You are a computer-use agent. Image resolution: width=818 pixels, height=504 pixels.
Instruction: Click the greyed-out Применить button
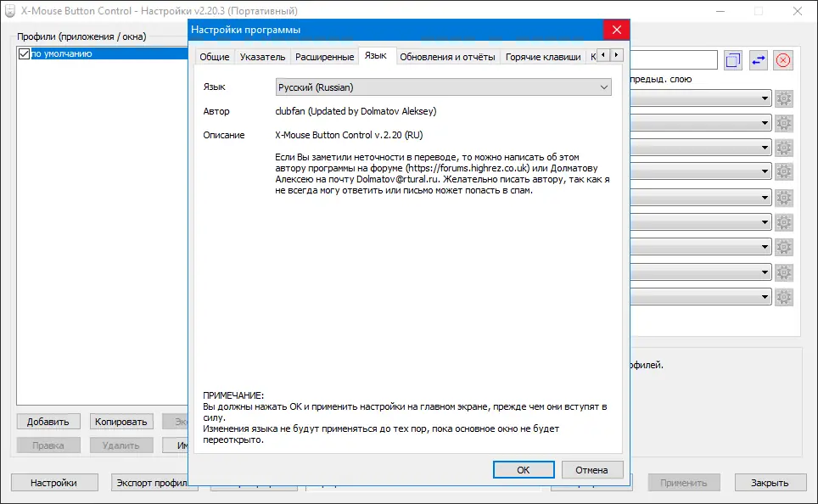tap(683, 483)
